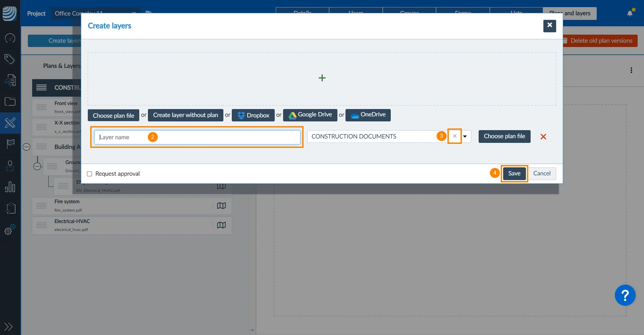Image resolution: width=644 pixels, height=335 pixels.
Task: Collapse the Building A tree node
Action: (27, 147)
